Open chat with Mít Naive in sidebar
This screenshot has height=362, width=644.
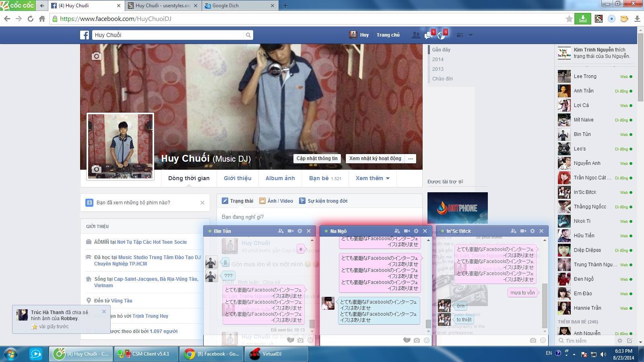[x=595, y=120]
